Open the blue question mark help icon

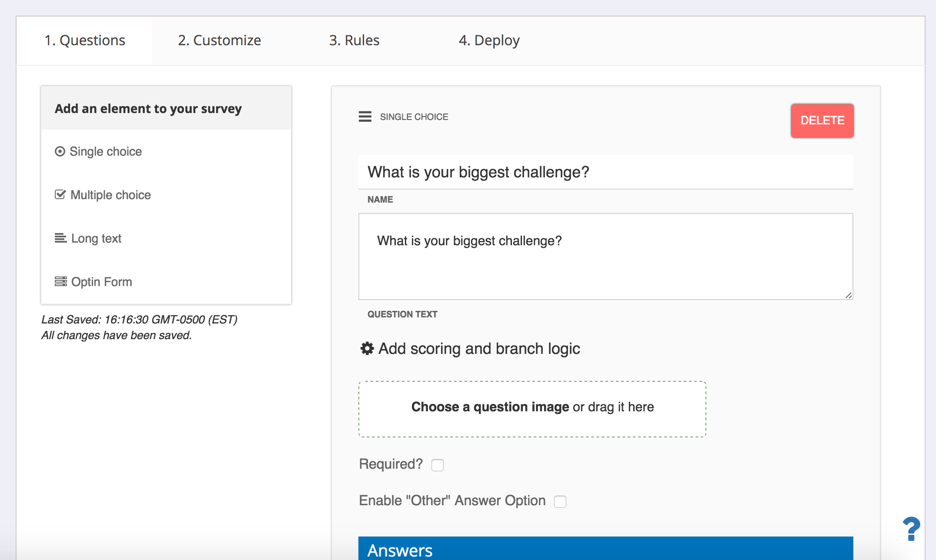pos(911,529)
